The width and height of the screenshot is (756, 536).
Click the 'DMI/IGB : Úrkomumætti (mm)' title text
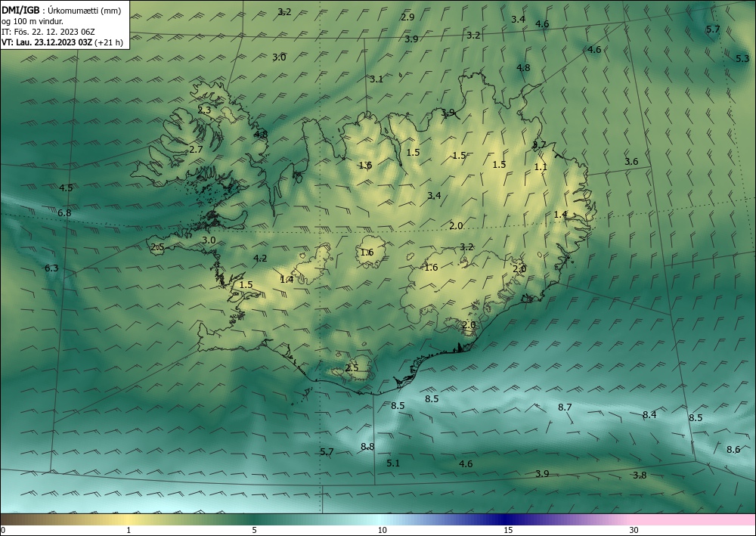[61, 10]
